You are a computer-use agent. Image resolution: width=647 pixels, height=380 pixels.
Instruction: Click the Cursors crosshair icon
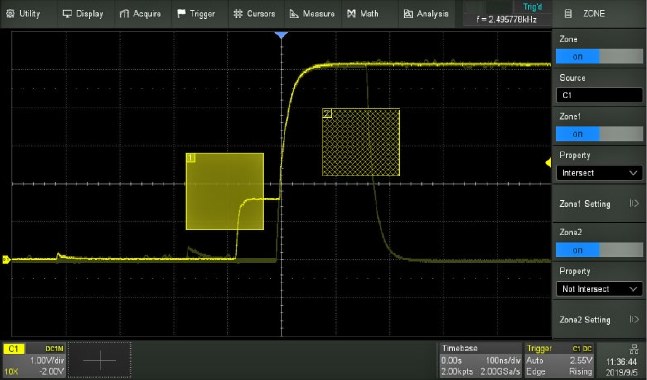pos(238,14)
